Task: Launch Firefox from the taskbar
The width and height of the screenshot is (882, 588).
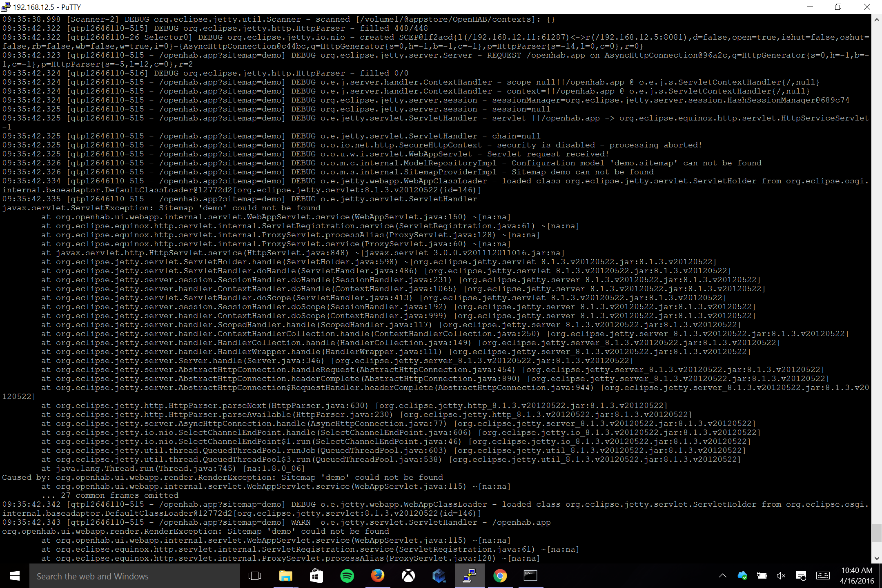Action: pos(377,576)
